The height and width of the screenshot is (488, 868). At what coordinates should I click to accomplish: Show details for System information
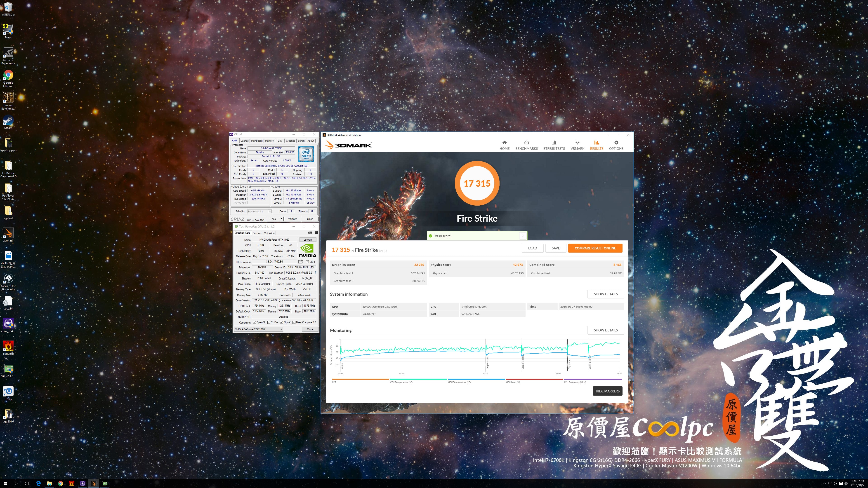[x=606, y=294]
